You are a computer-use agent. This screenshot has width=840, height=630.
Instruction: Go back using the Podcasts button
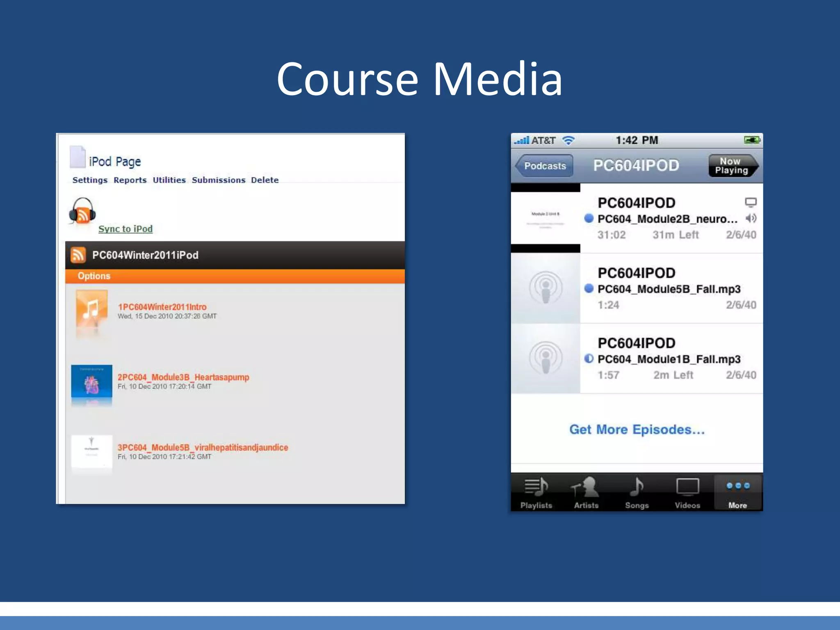(x=544, y=166)
